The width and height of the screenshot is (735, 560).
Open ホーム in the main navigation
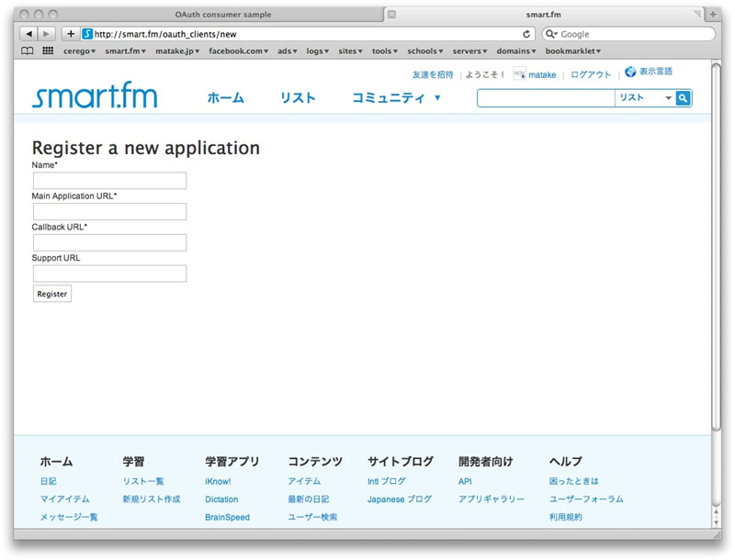pyautogui.click(x=225, y=98)
